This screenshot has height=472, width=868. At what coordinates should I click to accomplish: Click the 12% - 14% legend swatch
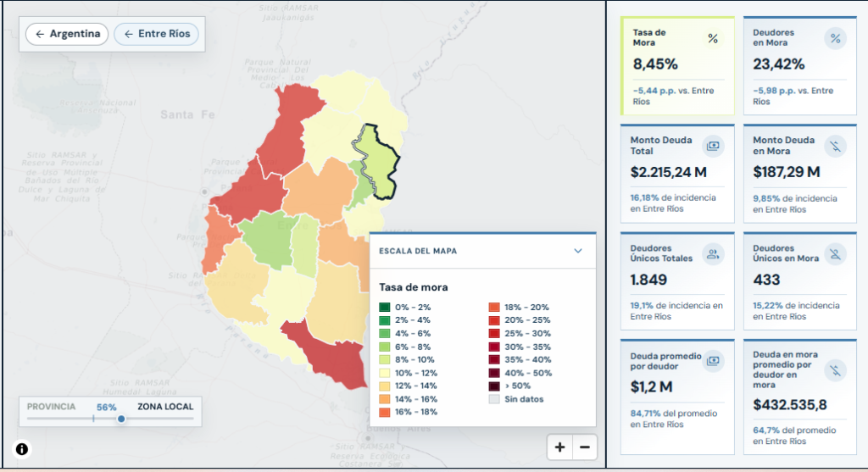385,386
